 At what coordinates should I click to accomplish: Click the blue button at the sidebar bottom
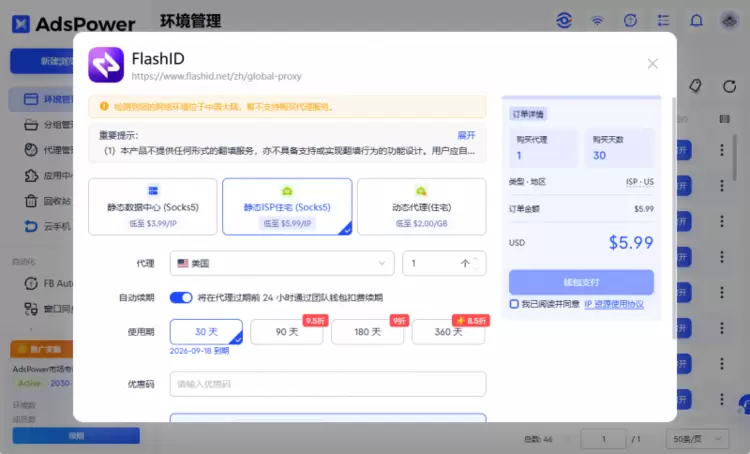(x=76, y=435)
